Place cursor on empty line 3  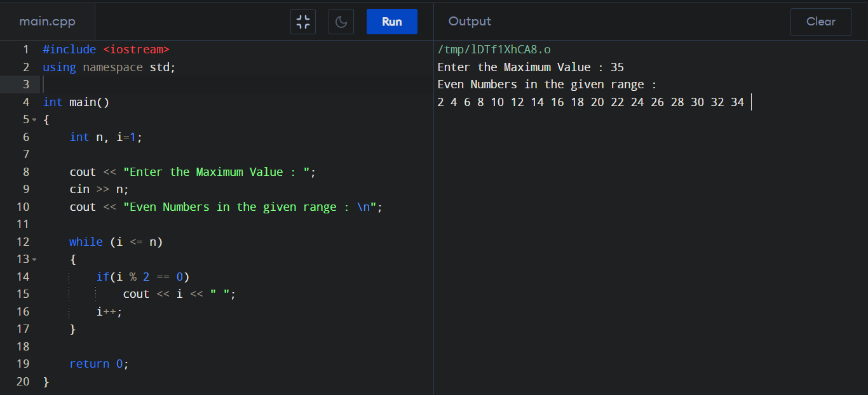click(x=238, y=84)
